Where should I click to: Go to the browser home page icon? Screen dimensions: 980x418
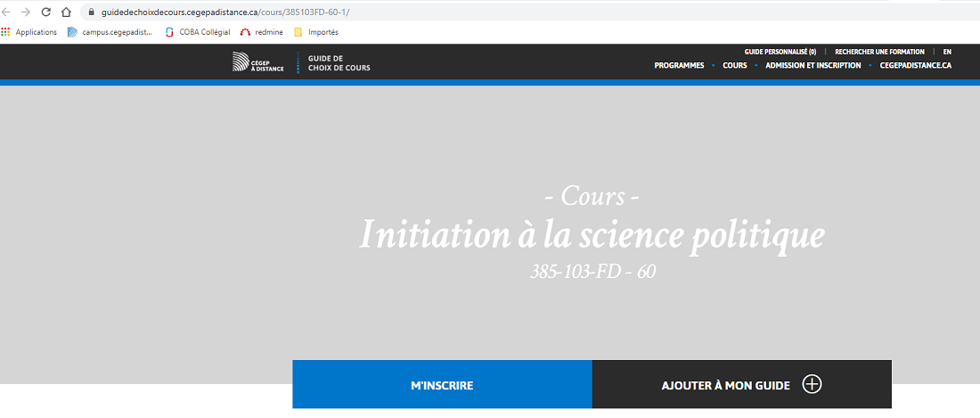pos(66,12)
